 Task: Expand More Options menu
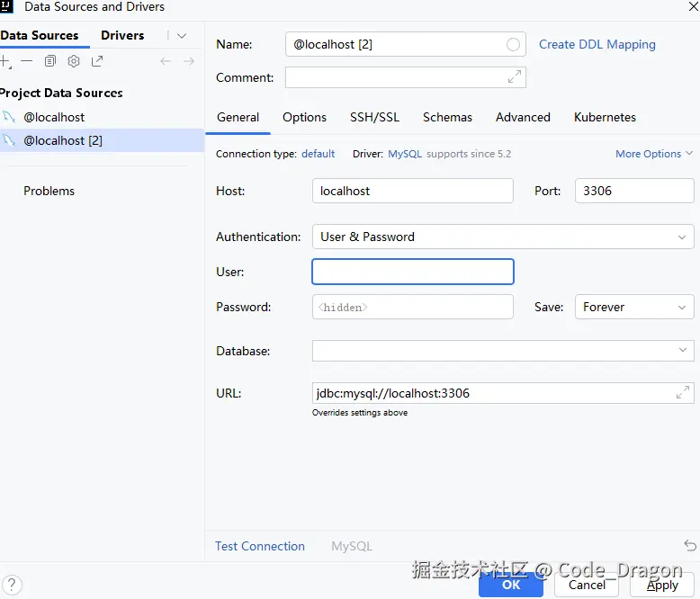(x=654, y=154)
